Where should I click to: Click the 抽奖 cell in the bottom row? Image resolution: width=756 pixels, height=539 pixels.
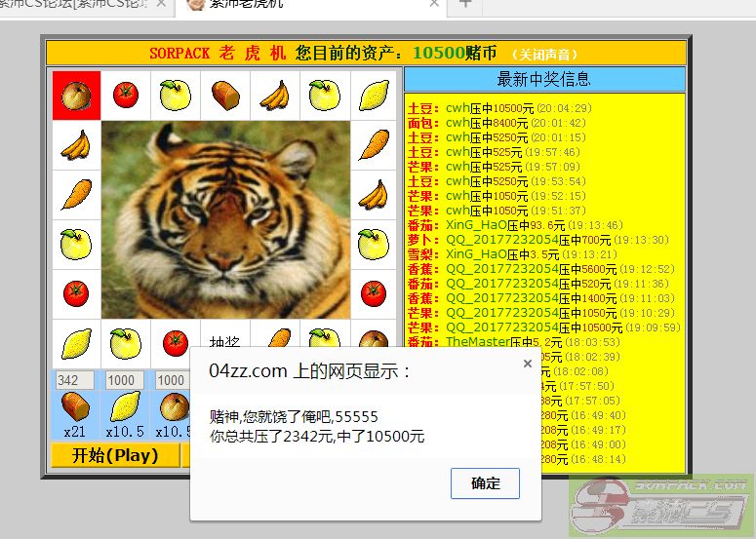tap(224, 343)
